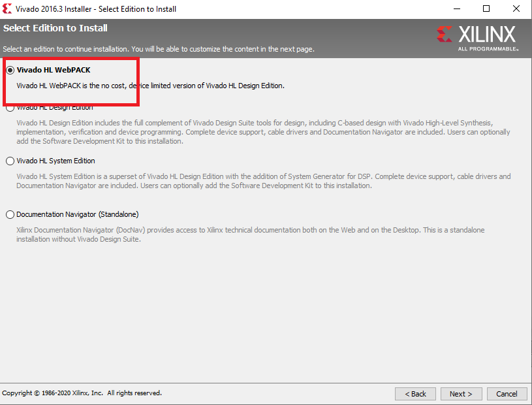Maximize the installer window
This screenshot has width=532, height=405.
486,9
